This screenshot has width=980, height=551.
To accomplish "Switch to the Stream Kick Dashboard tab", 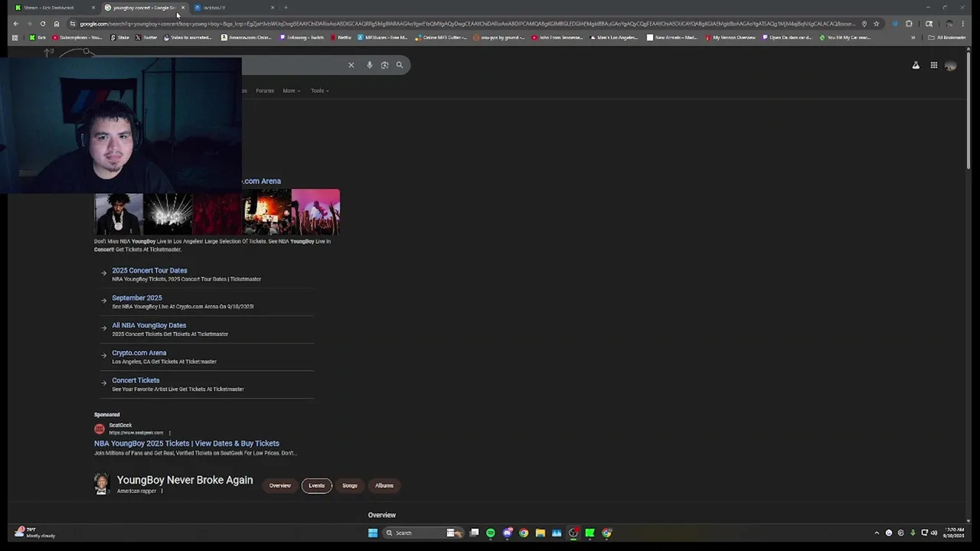I will pos(54,8).
